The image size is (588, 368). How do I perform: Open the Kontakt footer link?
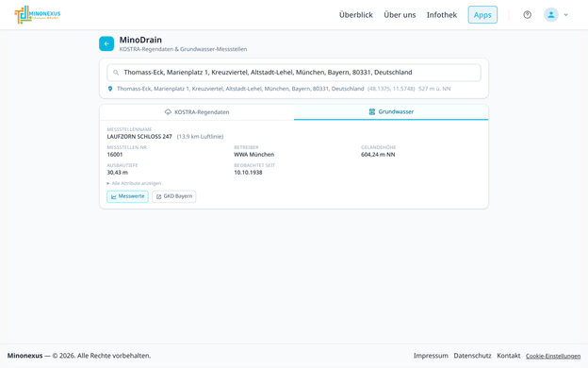point(509,356)
